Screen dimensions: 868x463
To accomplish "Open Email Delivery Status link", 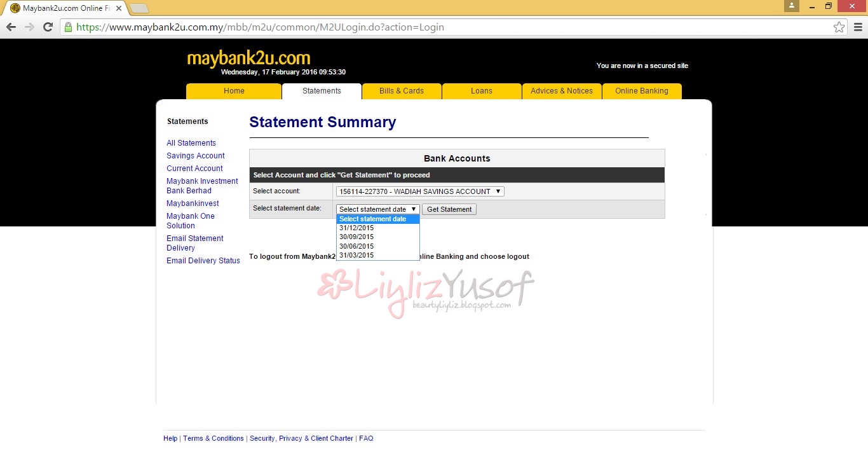I will (x=203, y=261).
